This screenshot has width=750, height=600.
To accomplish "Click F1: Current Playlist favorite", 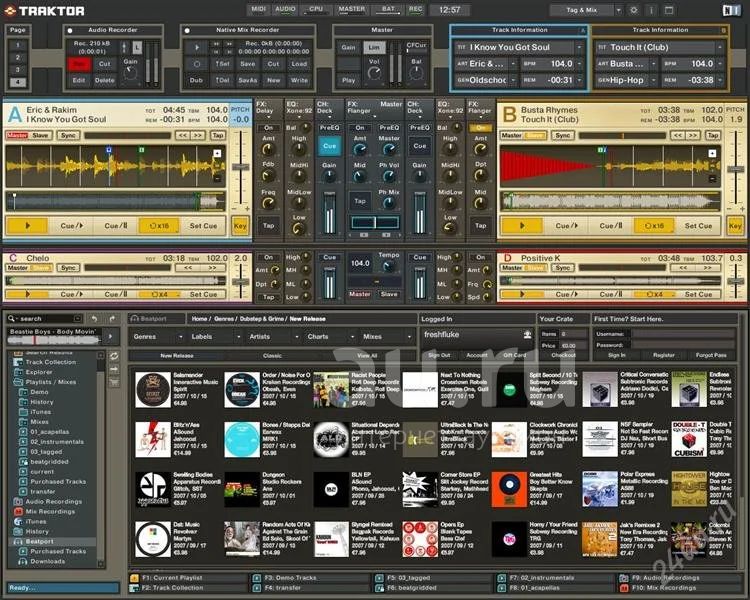I will [172, 578].
